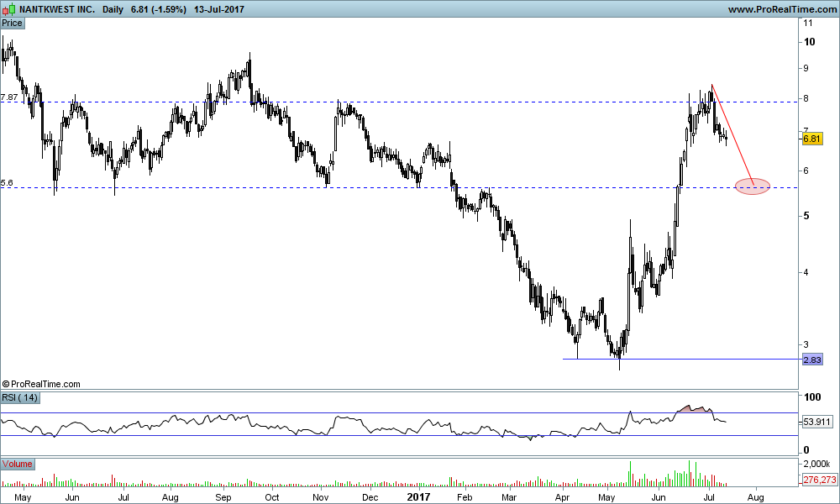
Task: Click the 13-Jul-2017 date in header
Action: (x=219, y=9)
